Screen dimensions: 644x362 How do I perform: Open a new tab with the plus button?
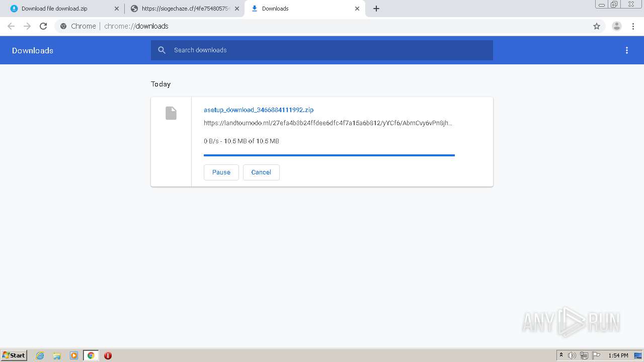click(x=376, y=9)
